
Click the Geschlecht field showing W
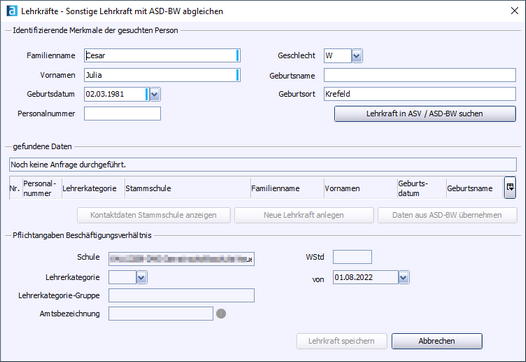(x=337, y=56)
